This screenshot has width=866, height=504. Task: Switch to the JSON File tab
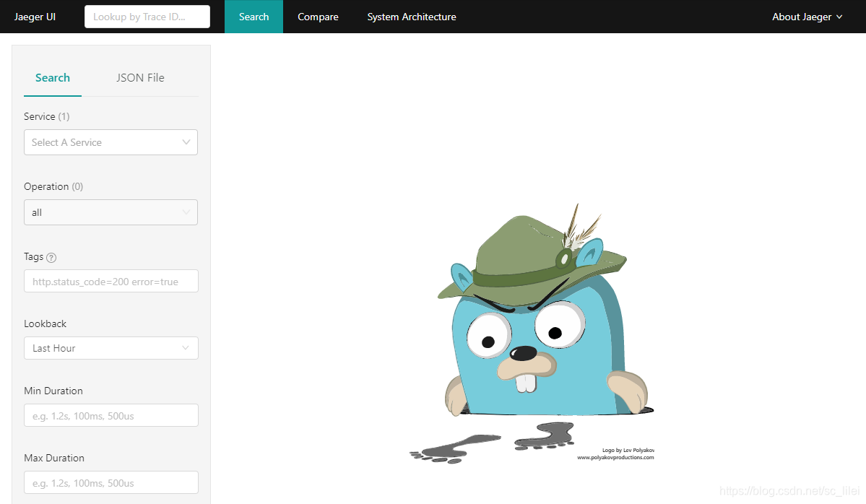[x=140, y=78]
